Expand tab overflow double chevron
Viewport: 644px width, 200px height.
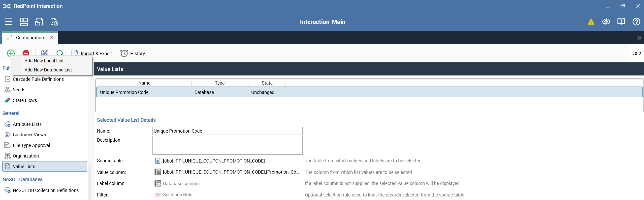tap(639, 38)
